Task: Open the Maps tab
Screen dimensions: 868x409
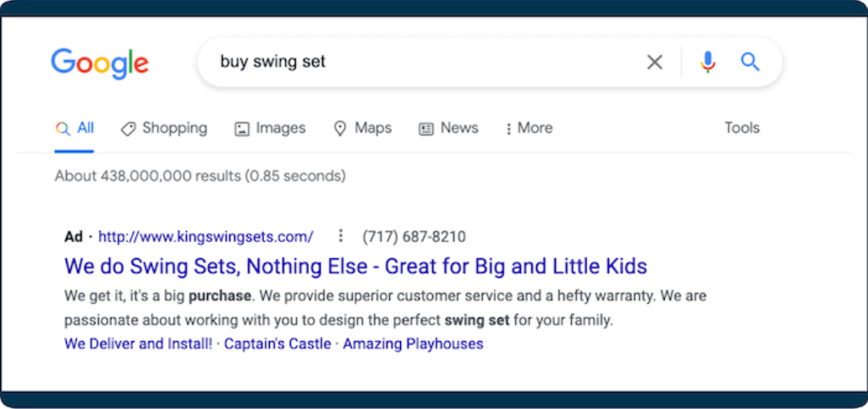Action: [363, 129]
